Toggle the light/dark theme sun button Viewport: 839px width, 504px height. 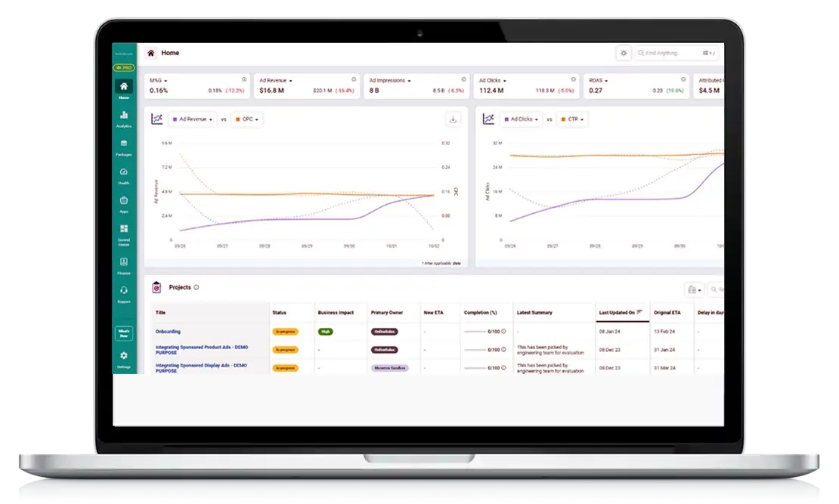coord(623,54)
